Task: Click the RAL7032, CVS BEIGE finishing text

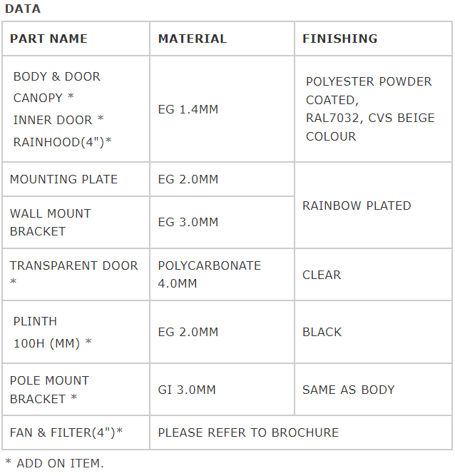Action: [370, 118]
